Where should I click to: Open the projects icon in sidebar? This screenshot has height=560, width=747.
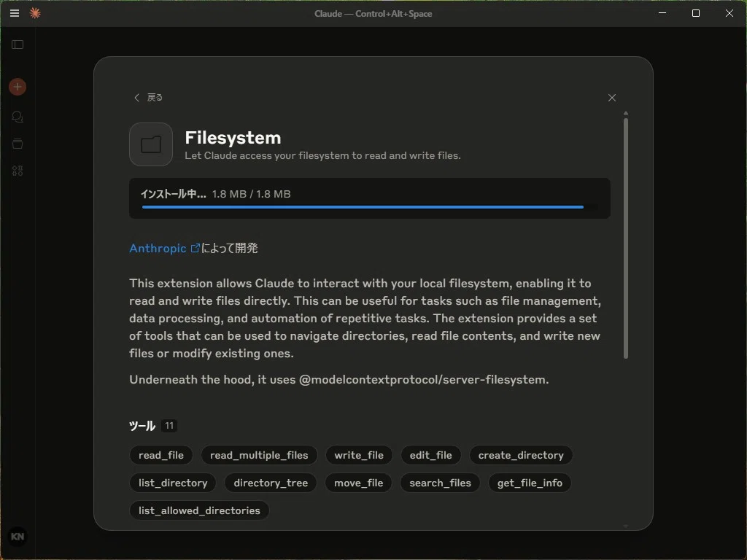coord(18,144)
